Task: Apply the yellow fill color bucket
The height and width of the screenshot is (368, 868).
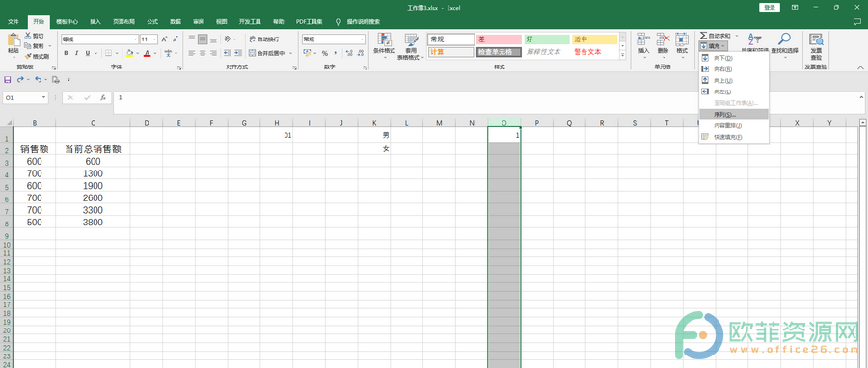Action: 129,53
